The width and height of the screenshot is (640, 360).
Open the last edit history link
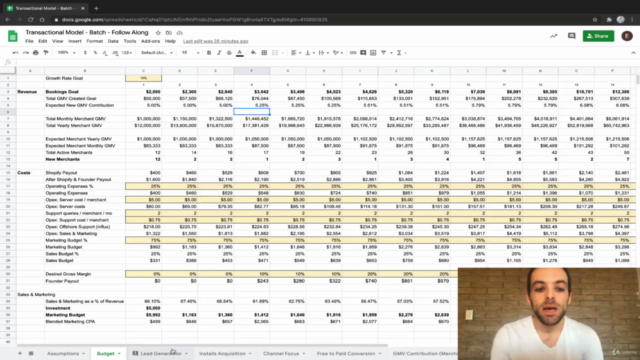point(216,41)
